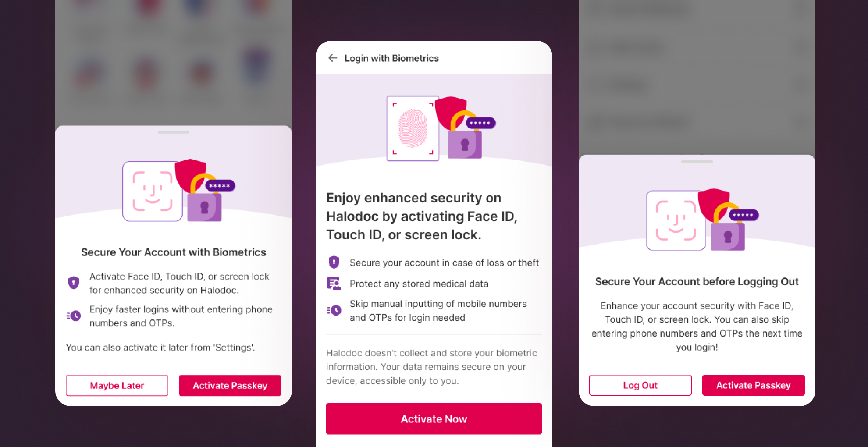Click the purple padlock in the center illustration

tap(465, 145)
